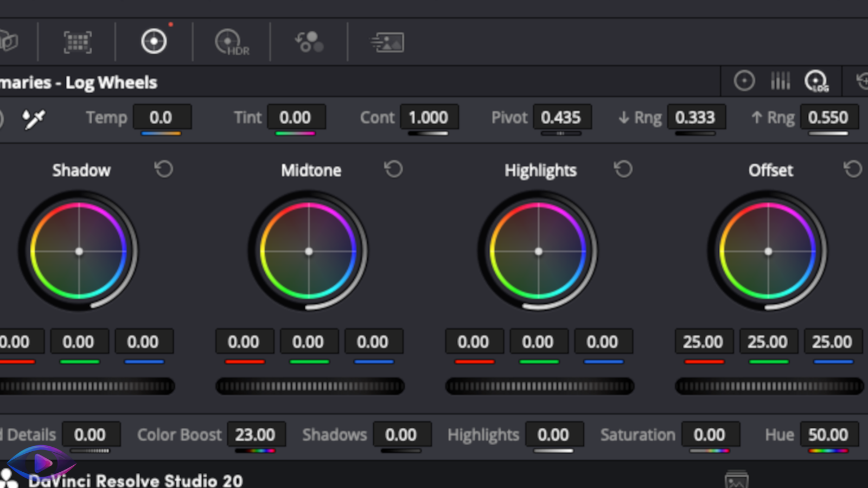Select the Color Match palette
This screenshot has height=488, width=868.
78,42
